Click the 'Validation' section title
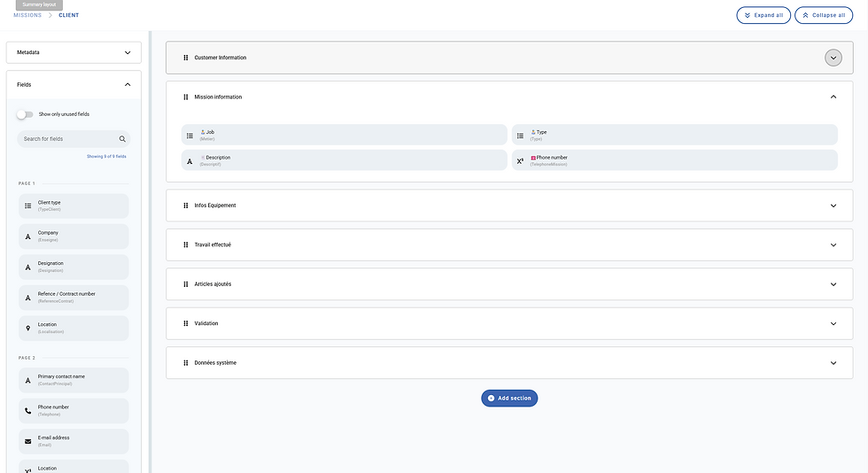The width and height of the screenshot is (868, 473). click(205, 323)
